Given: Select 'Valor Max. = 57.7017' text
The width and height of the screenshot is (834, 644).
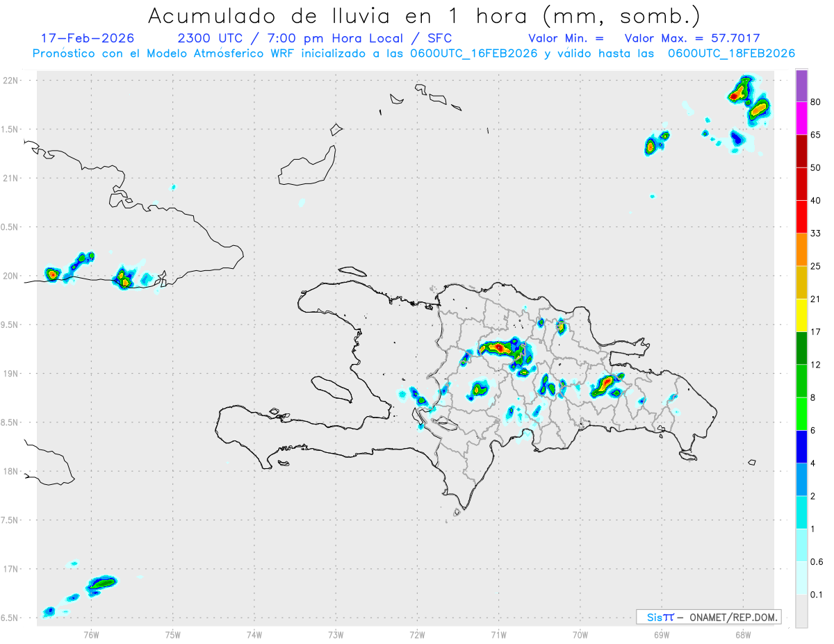Looking at the screenshot, I should [x=692, y=38].
